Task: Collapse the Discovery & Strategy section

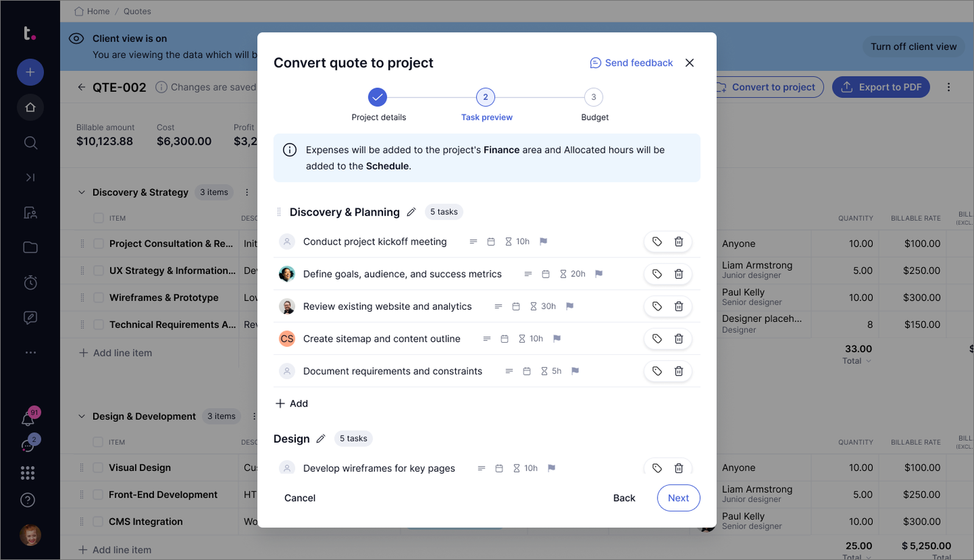Action: [x=82, y=192]
